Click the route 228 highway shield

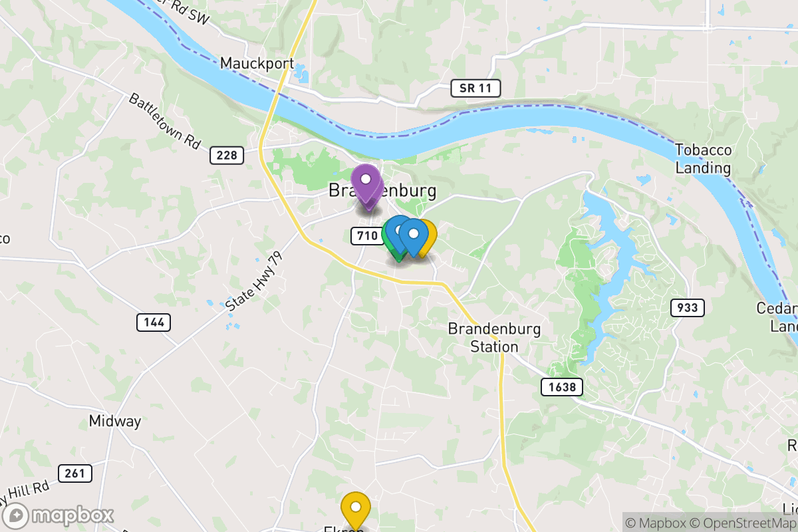(x=227, y=156)
